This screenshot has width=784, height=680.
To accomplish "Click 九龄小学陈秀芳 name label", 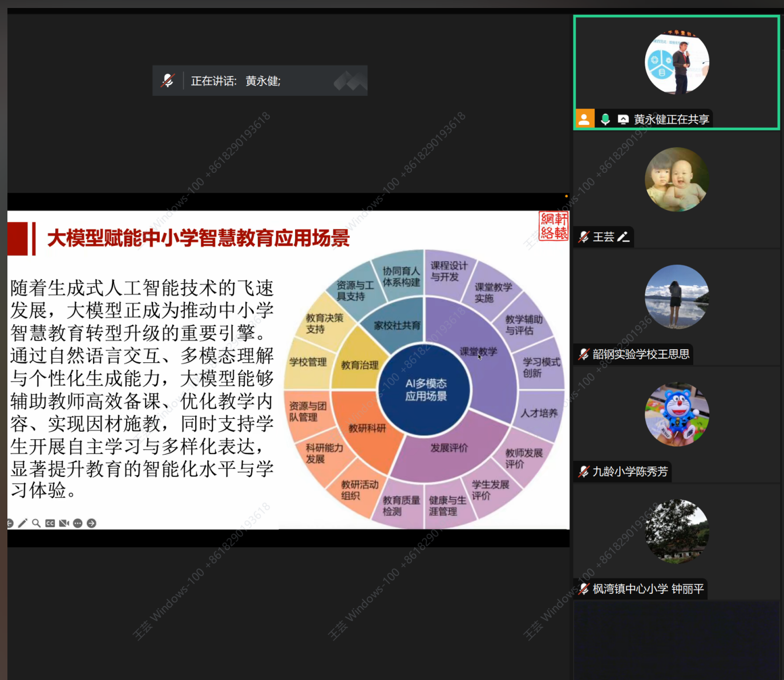I will click(629, 472).
